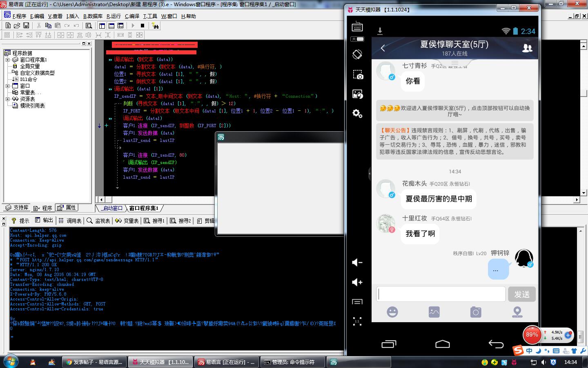The image size is (588, 368).
Task: Tap the Android recent apps button
Action: pyautogui.click(x=389, y=344)
